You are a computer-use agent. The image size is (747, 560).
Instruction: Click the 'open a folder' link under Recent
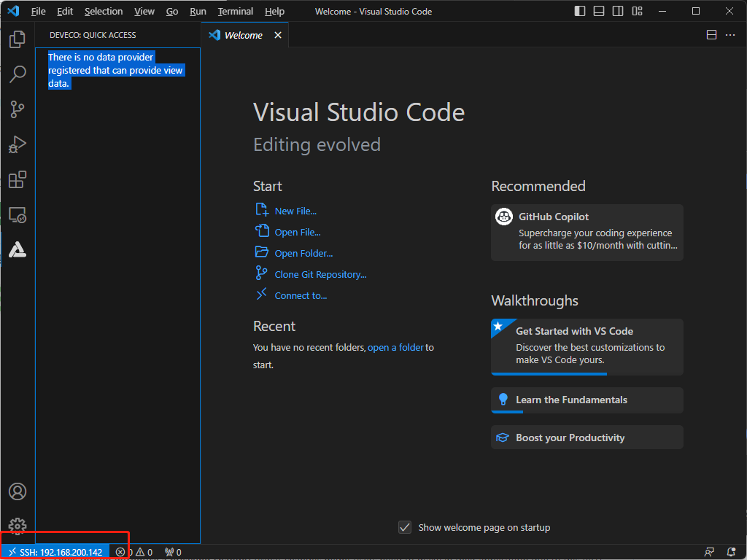click(395, 348)
